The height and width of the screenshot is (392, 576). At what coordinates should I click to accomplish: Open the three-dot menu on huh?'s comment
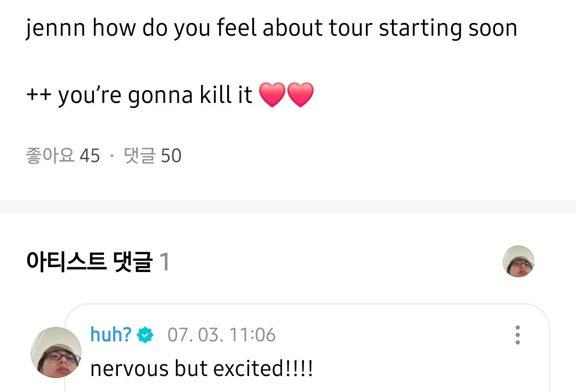pyautogui.click(x=517, y=335)
